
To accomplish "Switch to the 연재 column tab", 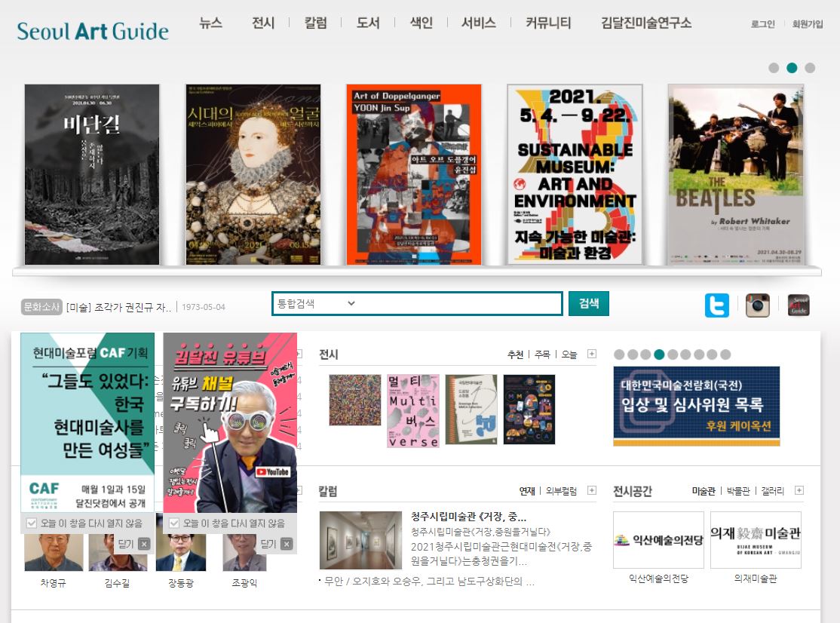I will pos(527,491).
